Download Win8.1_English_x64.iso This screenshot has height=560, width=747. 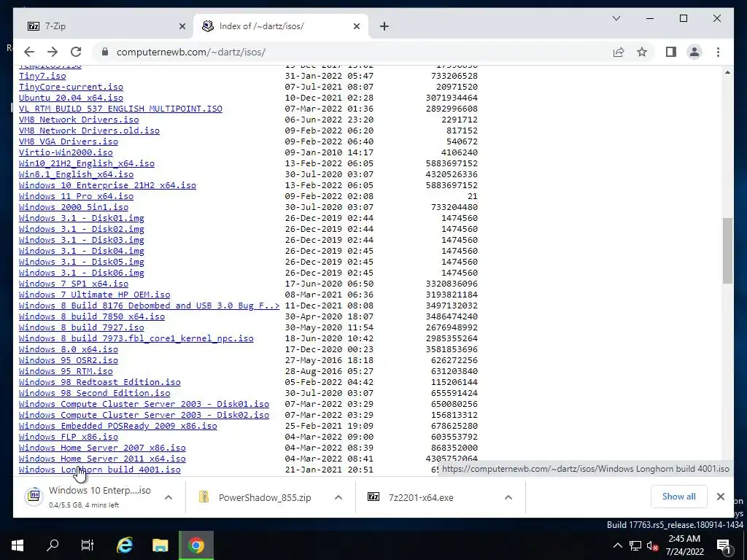[76, 174]
